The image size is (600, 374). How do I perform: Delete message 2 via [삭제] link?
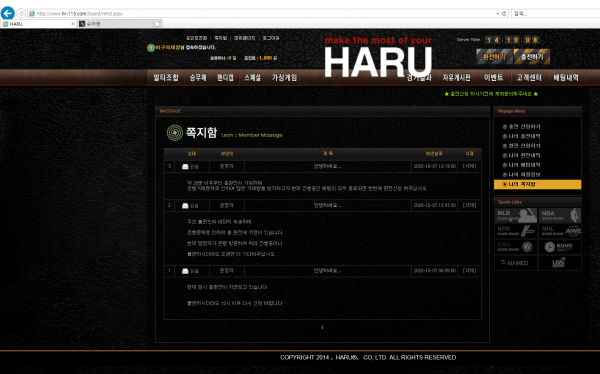tap(470, 205)
